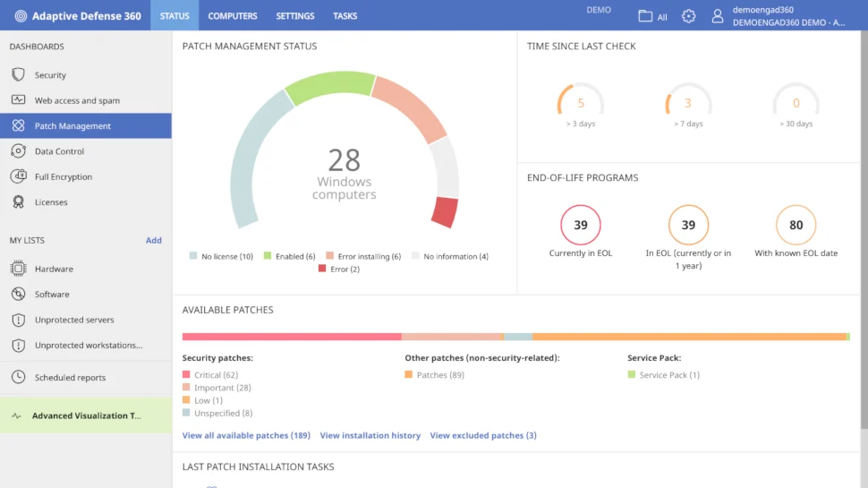Click the Web access and spam icon
Viewport: 868px width, 488px height.
click(18, 100)
